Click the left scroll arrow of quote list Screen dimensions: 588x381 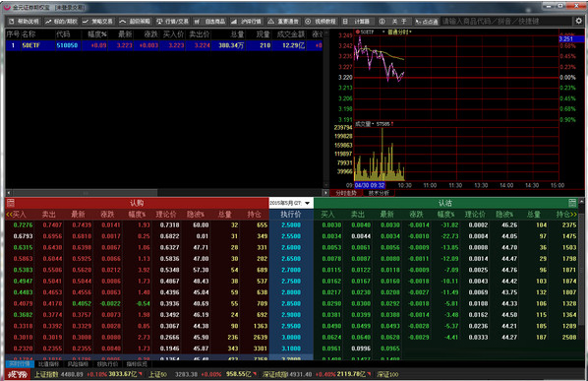(x=9, y=193)
